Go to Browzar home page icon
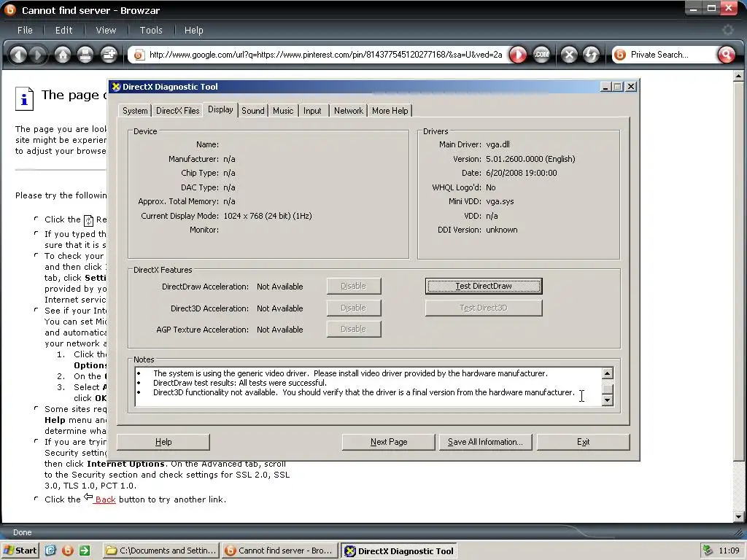747x560 pixels. tap(63, 55)
